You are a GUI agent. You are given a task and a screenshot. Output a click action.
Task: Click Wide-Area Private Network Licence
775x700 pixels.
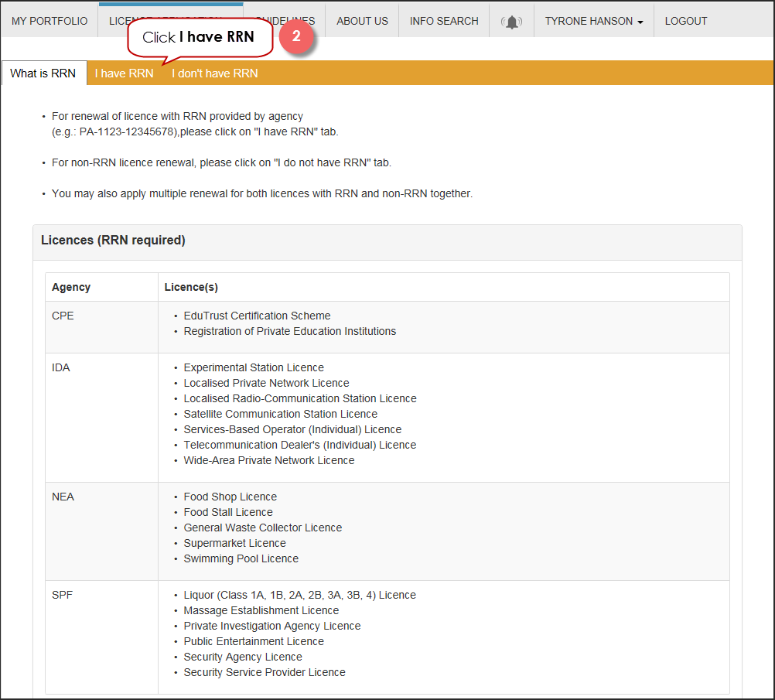click(x=269, y=460)
